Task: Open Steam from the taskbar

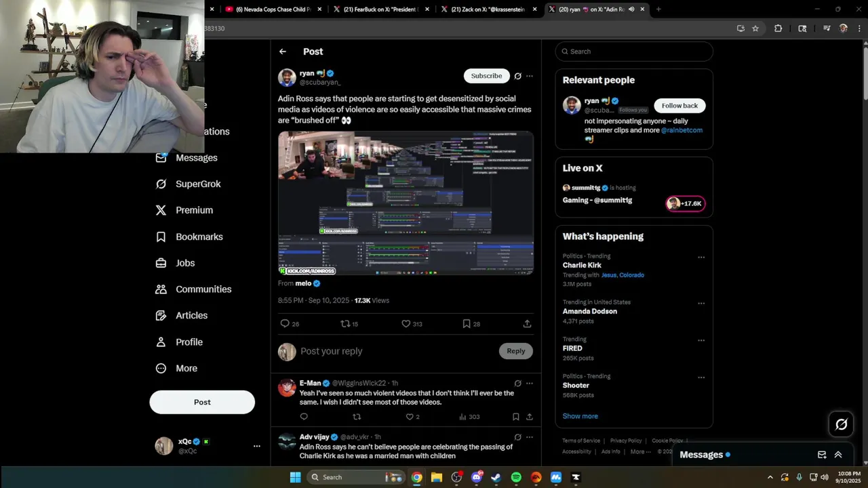Action: pyautogui.click(x=496, y=477)
